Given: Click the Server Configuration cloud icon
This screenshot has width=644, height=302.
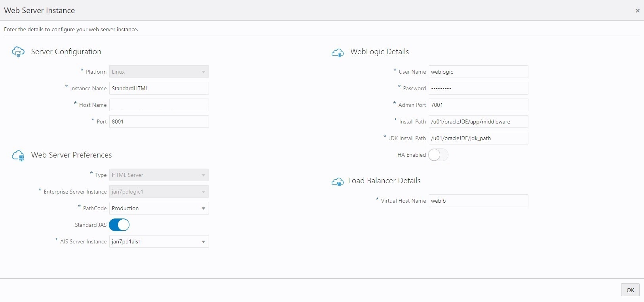Looking at the screenshot, I should point(18,52).
